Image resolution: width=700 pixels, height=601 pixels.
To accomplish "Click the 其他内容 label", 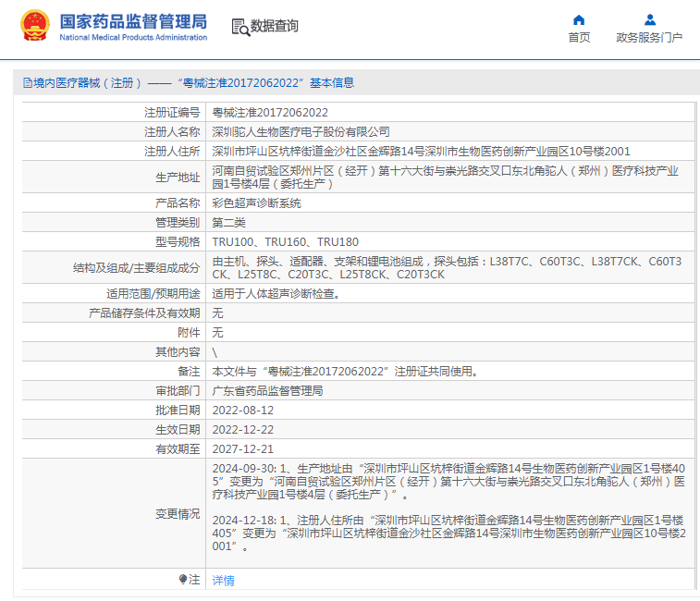I will tap(178, 352).
